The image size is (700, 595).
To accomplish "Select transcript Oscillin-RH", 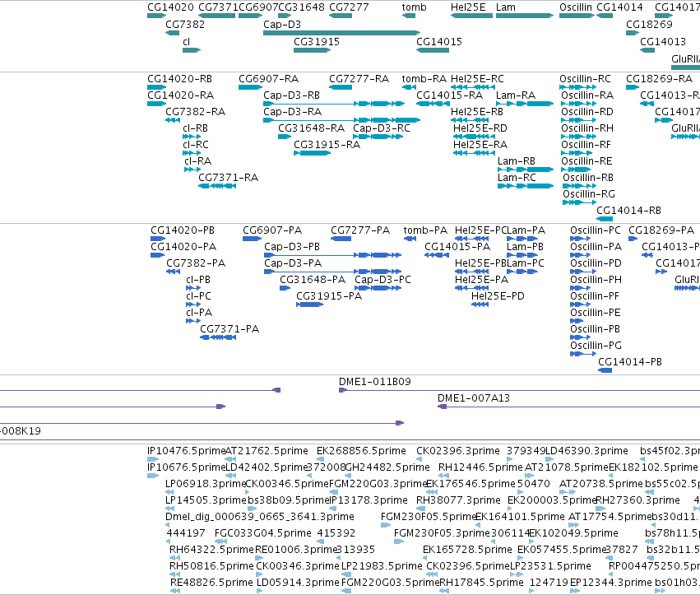I will tap(587, 128).
